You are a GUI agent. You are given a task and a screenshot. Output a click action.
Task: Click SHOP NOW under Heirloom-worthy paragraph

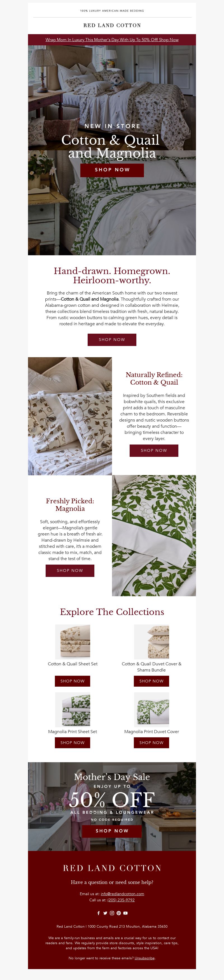[x=112, y=339]
